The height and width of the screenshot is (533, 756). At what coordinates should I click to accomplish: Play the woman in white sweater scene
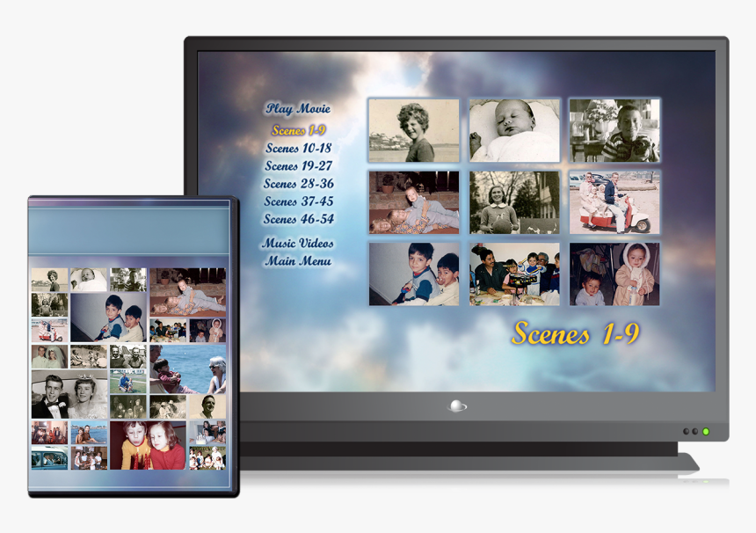[x=515, y=200]
